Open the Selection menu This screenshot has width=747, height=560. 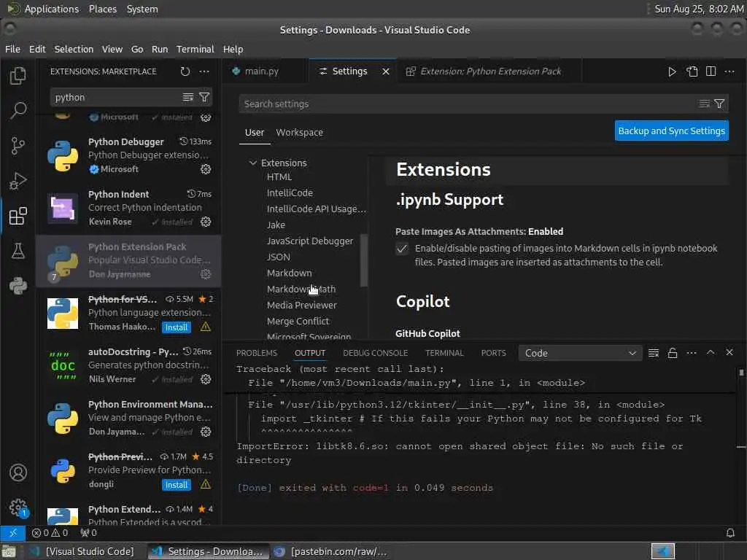74,49
